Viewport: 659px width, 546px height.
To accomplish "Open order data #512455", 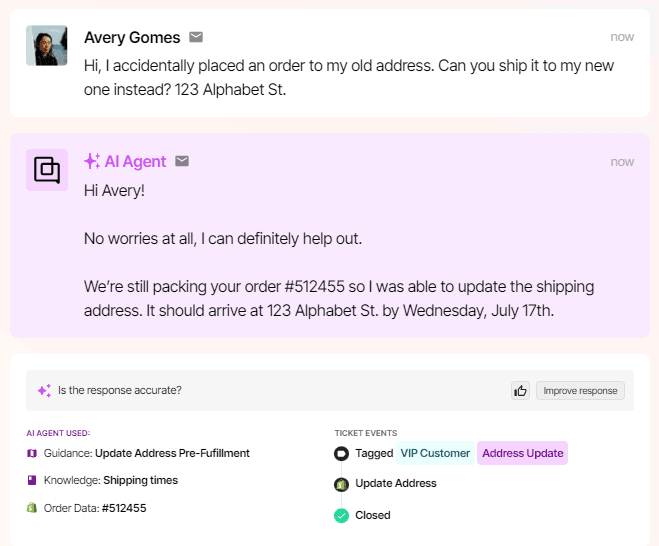I will pos(124,508).
